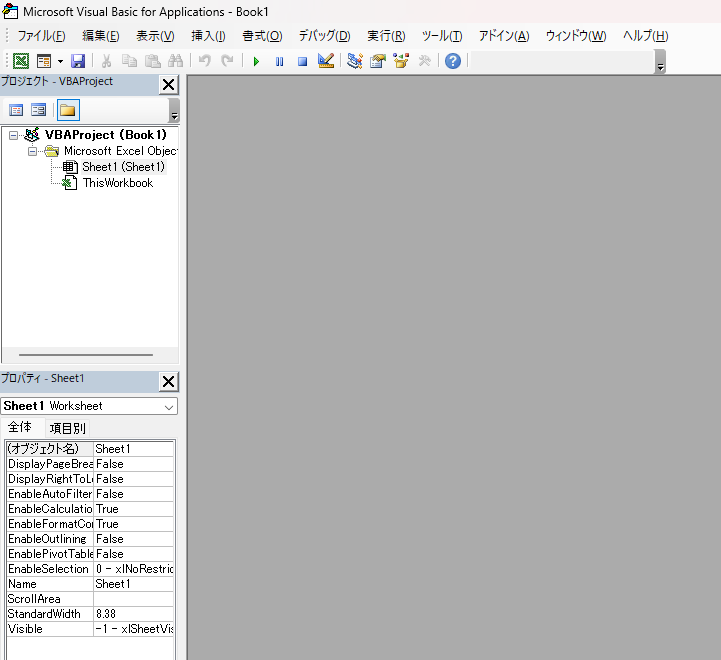721x660 pixels.
Task: Close the プロジェクト - VBAProject panel
Action: [x=168, y=85]
